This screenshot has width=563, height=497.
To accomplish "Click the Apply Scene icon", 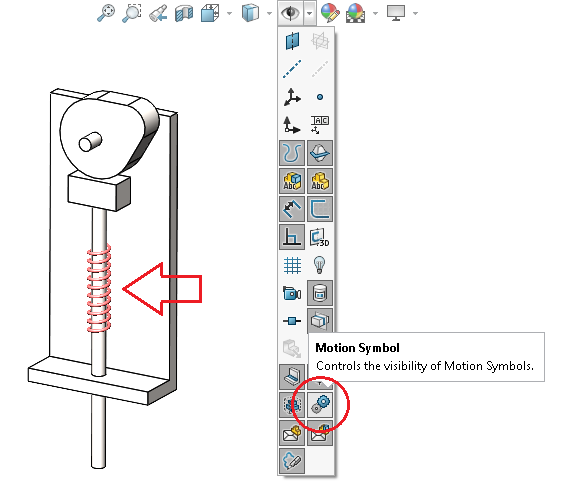I will click(x=355, y=13).
